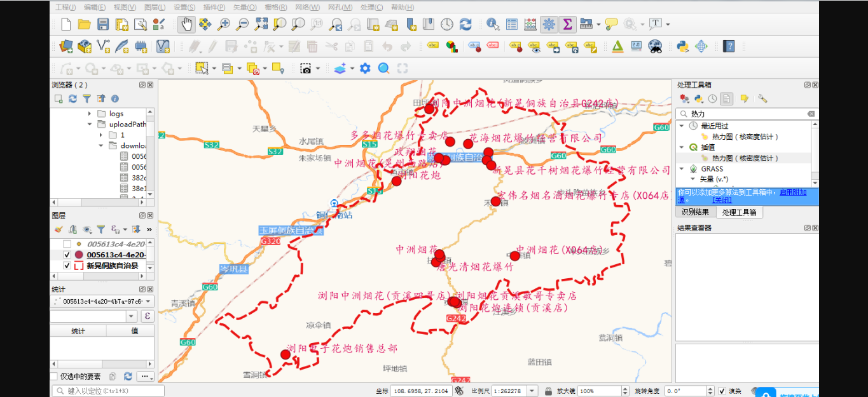Collapse the 最近用过 group
The width and height of the screenshot is (868, 397).
click(682, 126)
